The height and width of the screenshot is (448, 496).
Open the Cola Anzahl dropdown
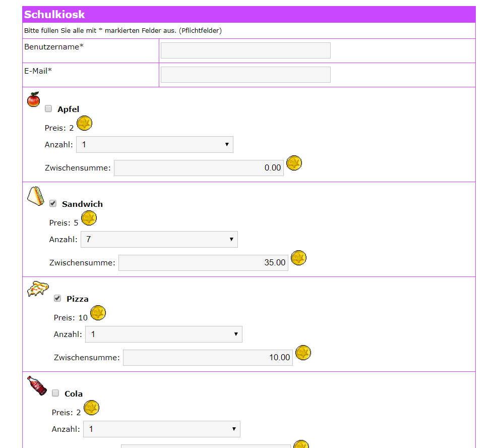[162, 429]
